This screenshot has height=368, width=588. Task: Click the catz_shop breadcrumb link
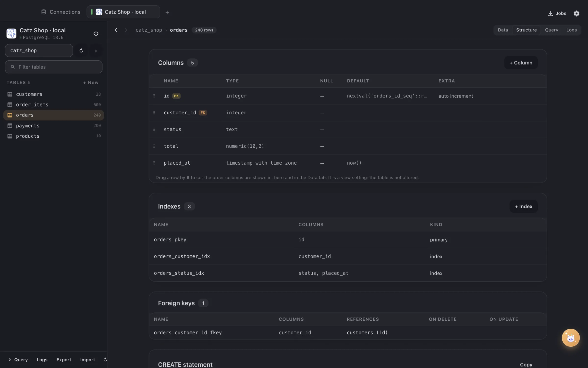click(x=149, y=30)
